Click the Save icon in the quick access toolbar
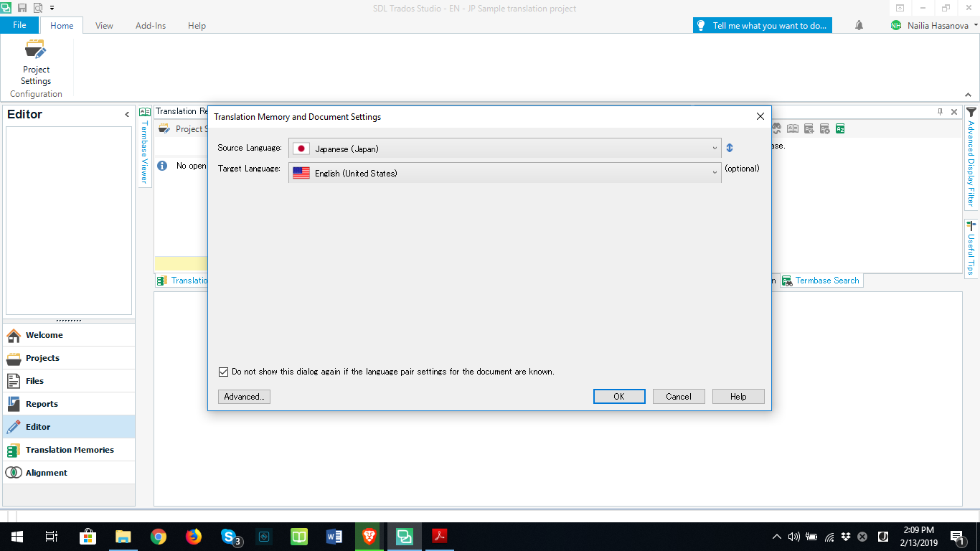 (x=22, y=8)
